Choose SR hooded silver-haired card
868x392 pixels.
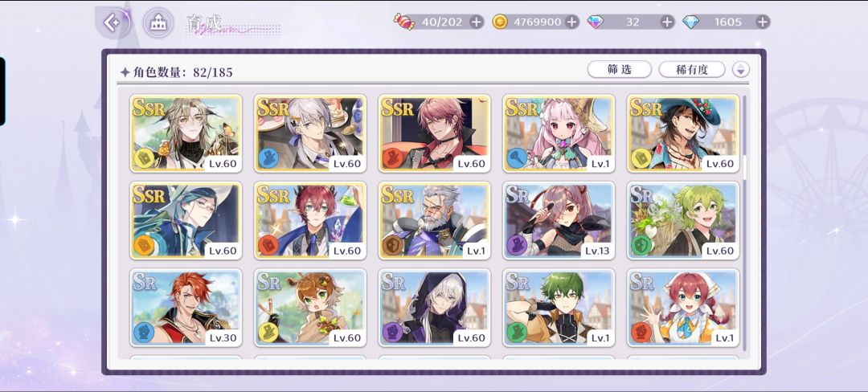point(435,308)
